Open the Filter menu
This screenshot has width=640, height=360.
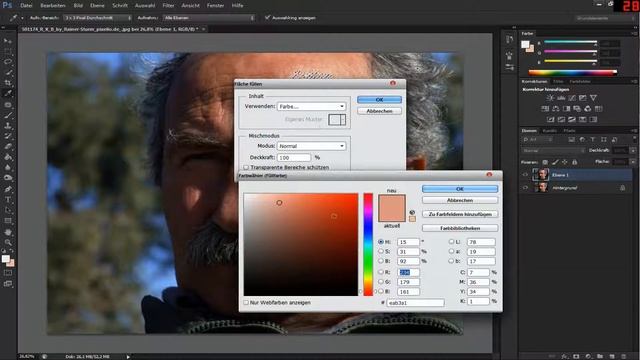click(x=168, y=6)
